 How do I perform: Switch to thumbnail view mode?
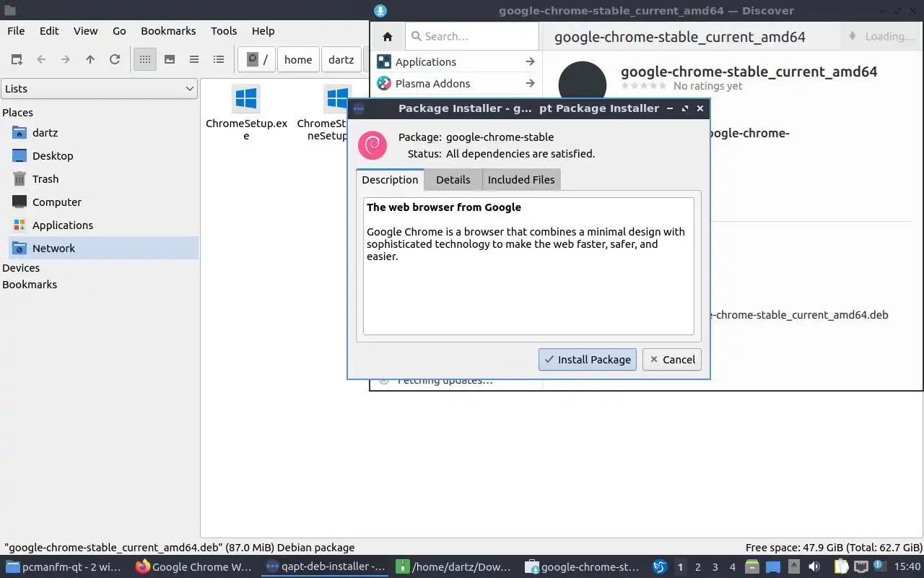point(170,59)
